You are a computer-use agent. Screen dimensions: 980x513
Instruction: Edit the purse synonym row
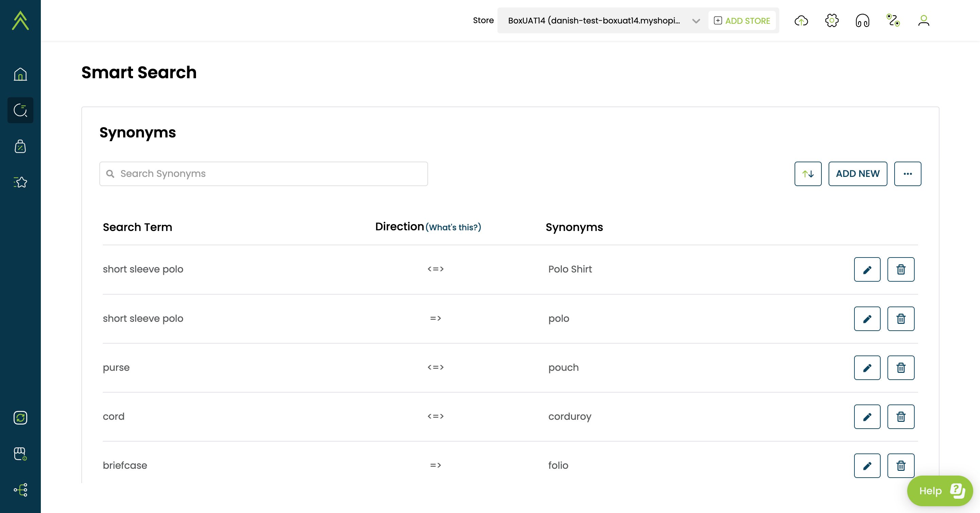click(867, 368)
